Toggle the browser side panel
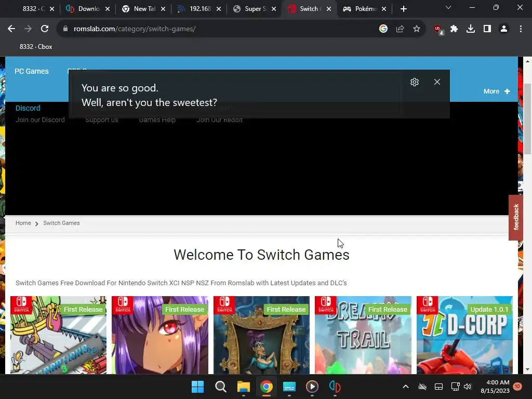The image size is (532, 399). 487,29
